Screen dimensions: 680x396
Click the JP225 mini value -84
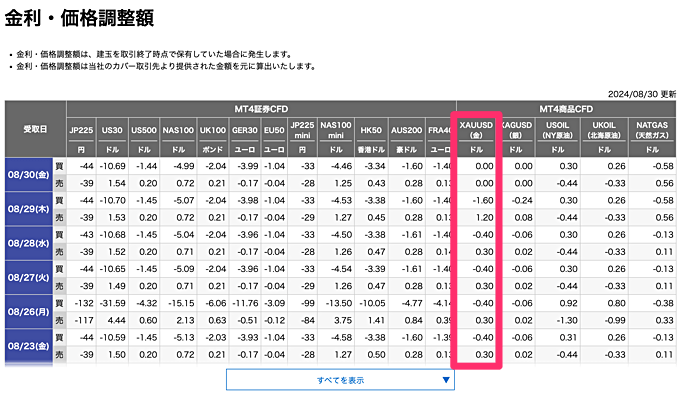click(308, 321)
